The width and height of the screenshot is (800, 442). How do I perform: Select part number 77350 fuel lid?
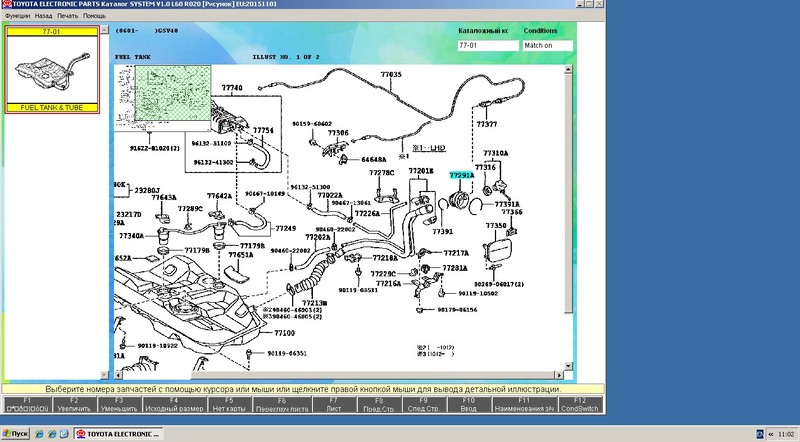pyautogui.click(x=496, y=226)
